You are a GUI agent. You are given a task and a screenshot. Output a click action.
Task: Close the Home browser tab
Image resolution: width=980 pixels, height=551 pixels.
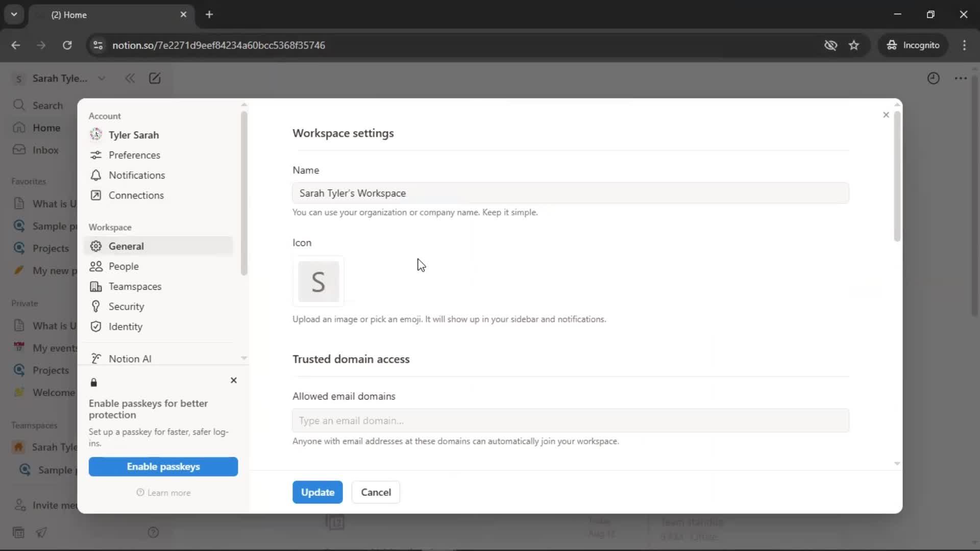[x=183, y=15]
